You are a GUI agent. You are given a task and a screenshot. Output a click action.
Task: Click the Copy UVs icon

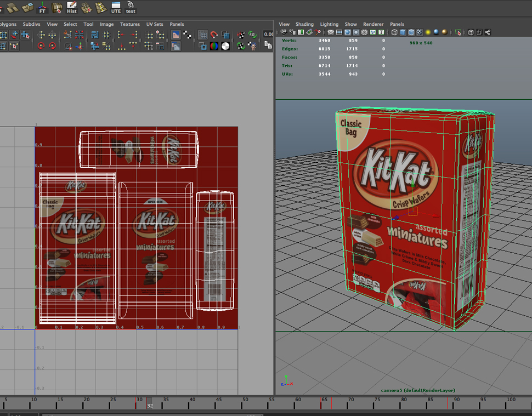click(x=268, y=45)
